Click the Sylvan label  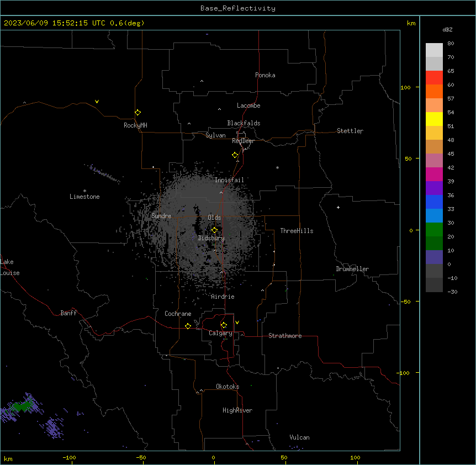[x=215, y=135]
